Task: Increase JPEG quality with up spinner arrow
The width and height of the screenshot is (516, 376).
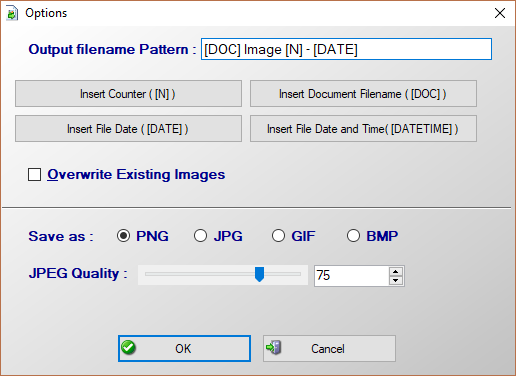Action: (x=396, y=271)
